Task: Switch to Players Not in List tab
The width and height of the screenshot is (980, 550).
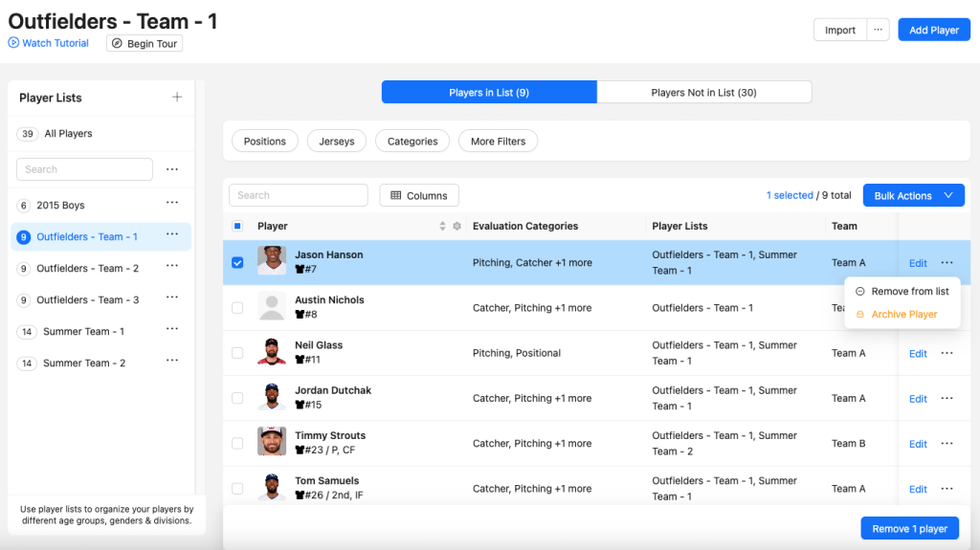Action: [x=703, y=93]
